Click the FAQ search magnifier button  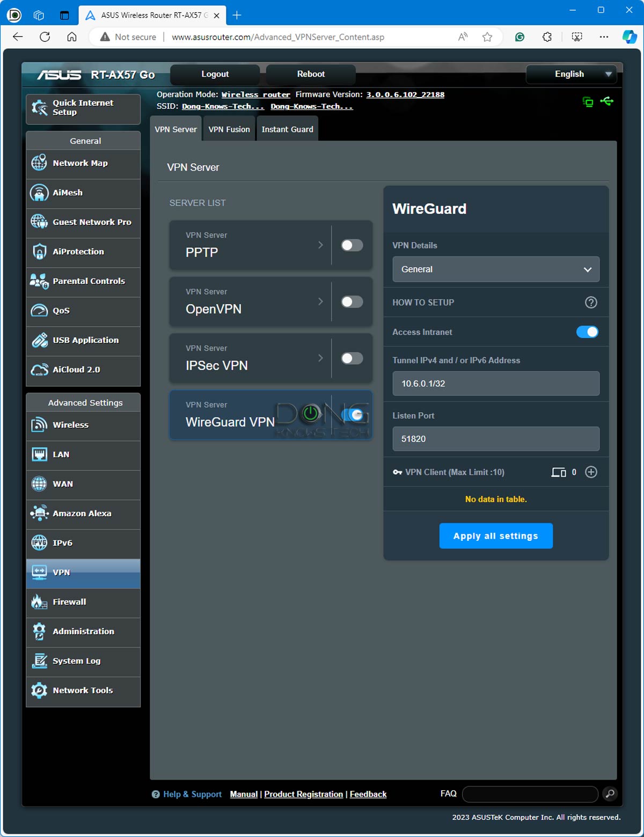610,794
